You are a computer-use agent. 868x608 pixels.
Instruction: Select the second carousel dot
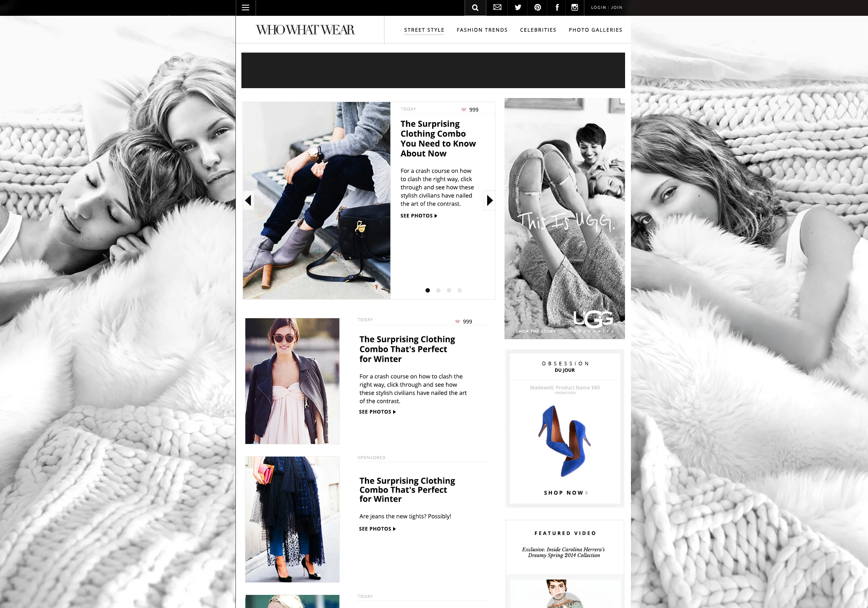tap(438, 291)
